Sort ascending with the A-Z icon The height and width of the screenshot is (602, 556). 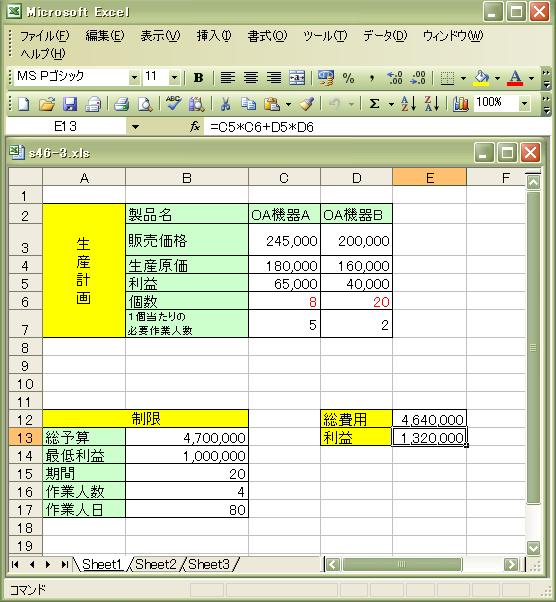(408, 104)
